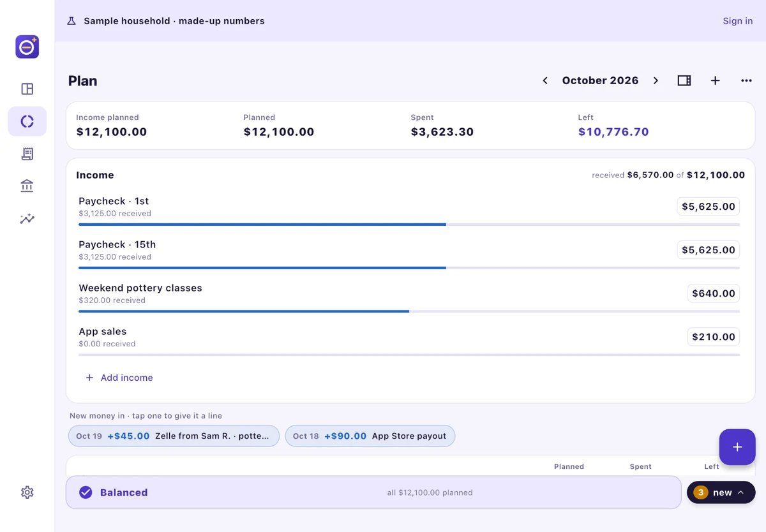The height and width of the screenshot is (532, 766).
Task: Select the Plan ring icon in sidebar
Action: 27,121
